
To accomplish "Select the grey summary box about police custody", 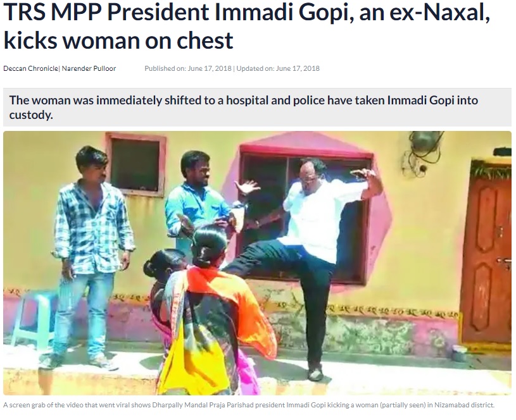I will pyautogui.click(x=257, y=108).
